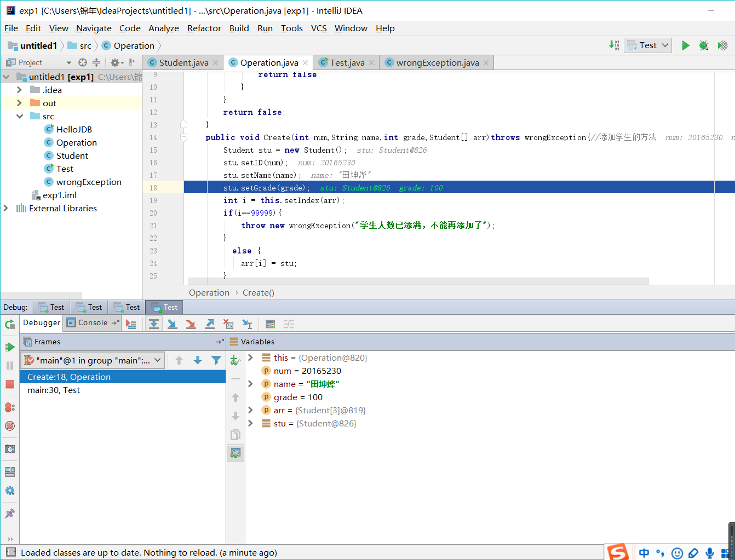Click the Evaluate Expression calculator icon

[270, 324]
